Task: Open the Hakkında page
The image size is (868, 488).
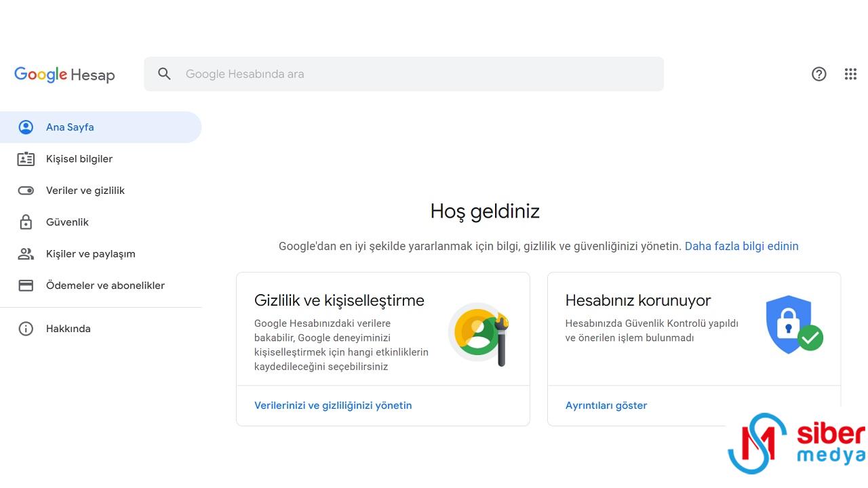Action: coord(100,329)
